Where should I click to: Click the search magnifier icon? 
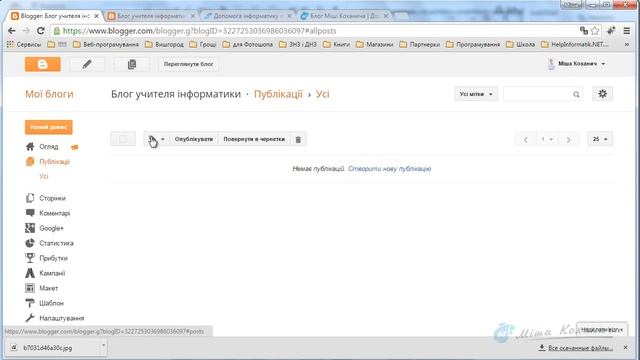pyautogui.click(x=576, y=94)
